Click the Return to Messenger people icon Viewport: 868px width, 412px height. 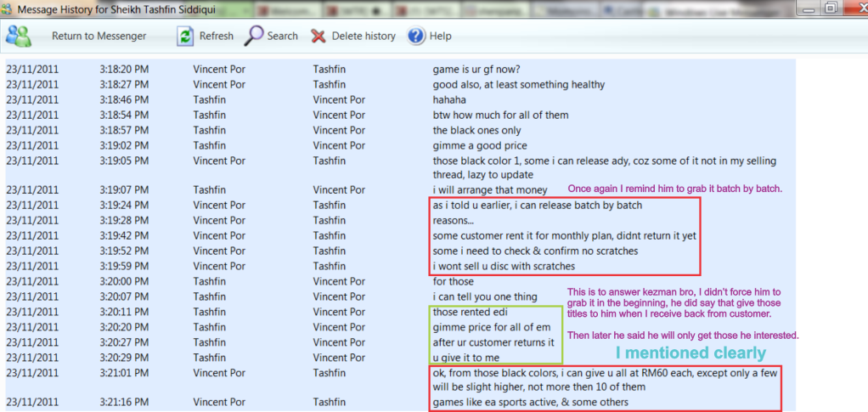point(19,36)
